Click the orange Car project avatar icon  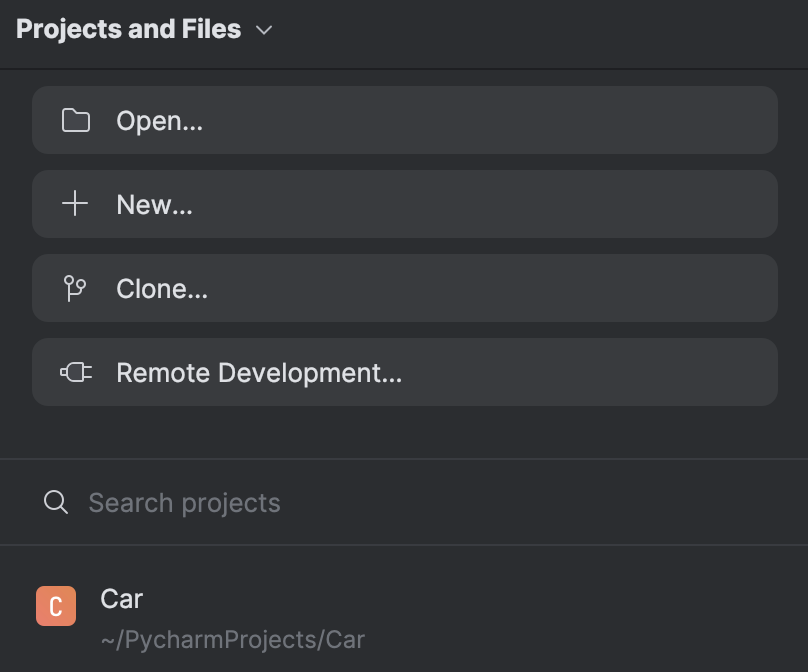click(x=57, y=604)
